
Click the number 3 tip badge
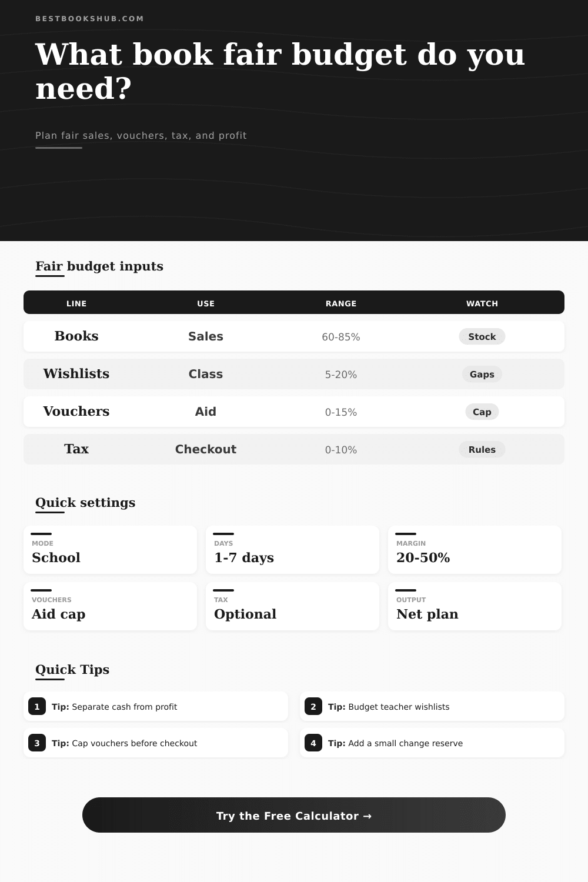37,743
